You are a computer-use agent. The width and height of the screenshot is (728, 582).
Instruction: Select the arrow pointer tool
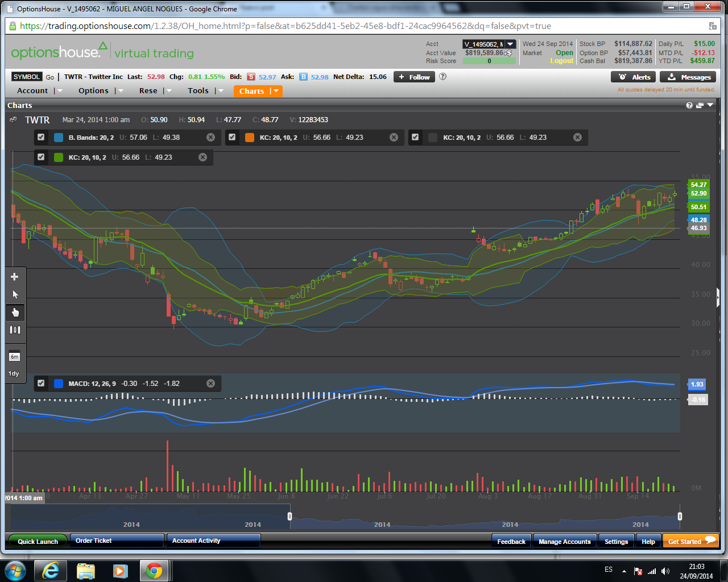[x=15, y=294]
